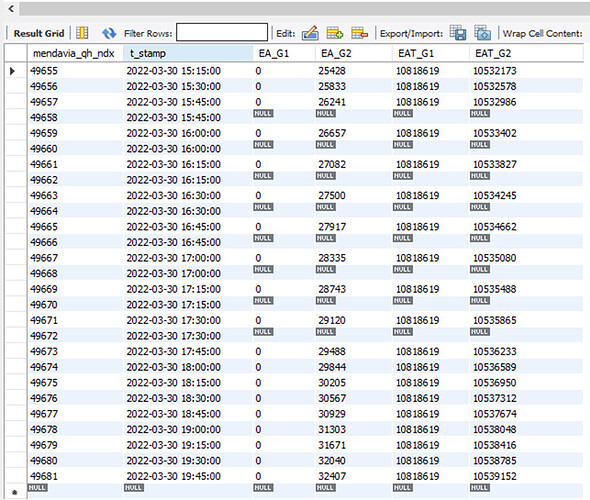Viewport: 590px width, 500px height.
Task: Click the edit current row pencil icon
Action: click(x=310, y=33)
